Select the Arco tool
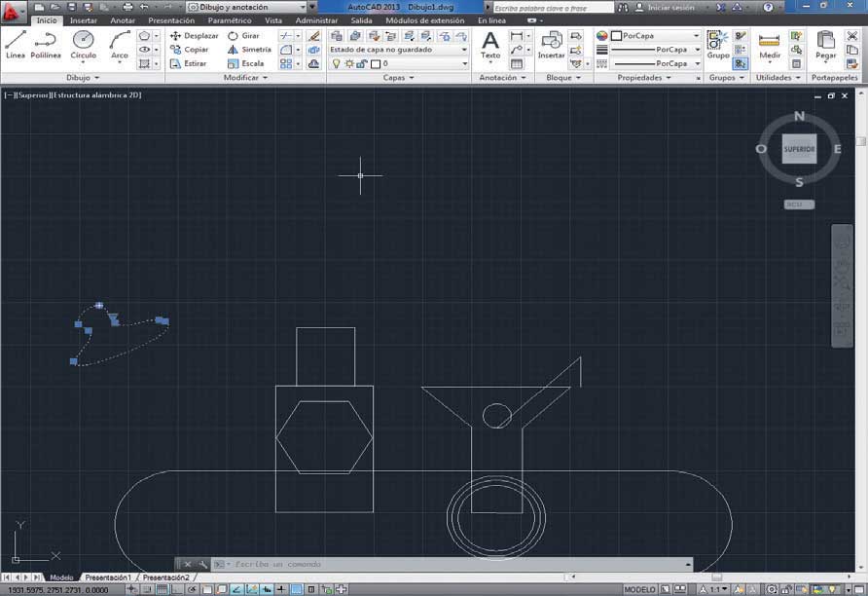The image size is (868, 596). coord(119,45)
